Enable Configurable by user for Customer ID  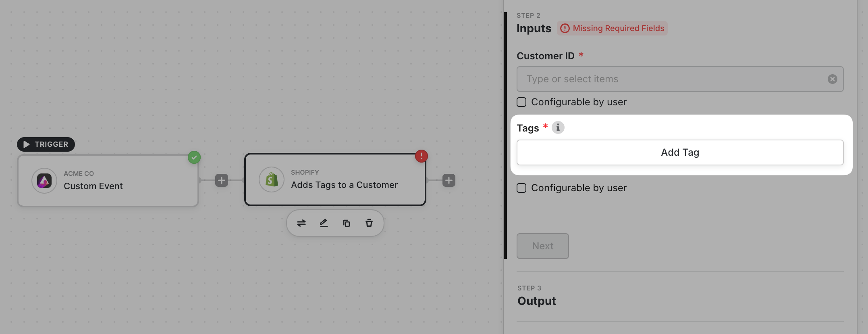pyautogui.click(x=521, y=102)
